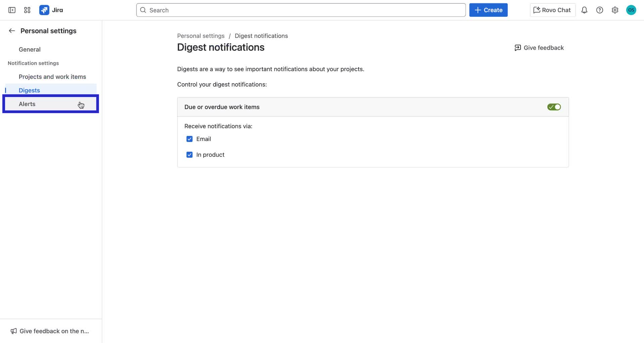Uncheck the Email notification checkbox
Image resolution: width=644 pixels, height=343 pixels.
190,139
